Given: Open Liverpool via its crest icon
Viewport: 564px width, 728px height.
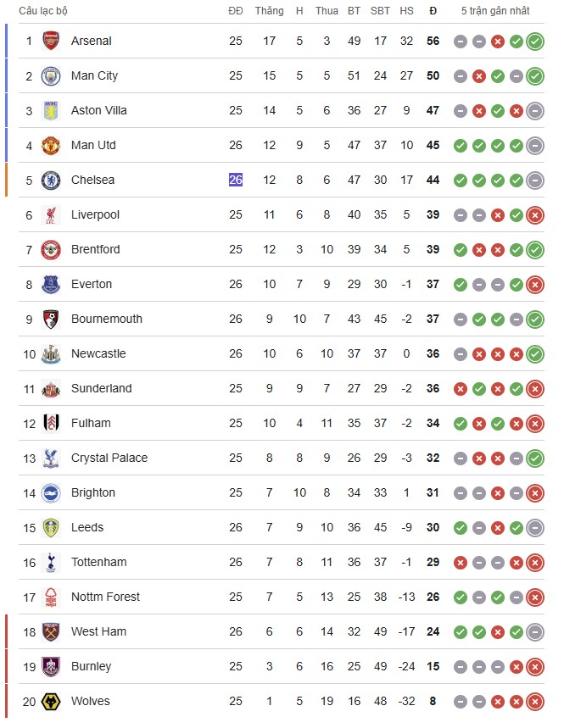Looking at the screenshot, I should coord(52,215).
